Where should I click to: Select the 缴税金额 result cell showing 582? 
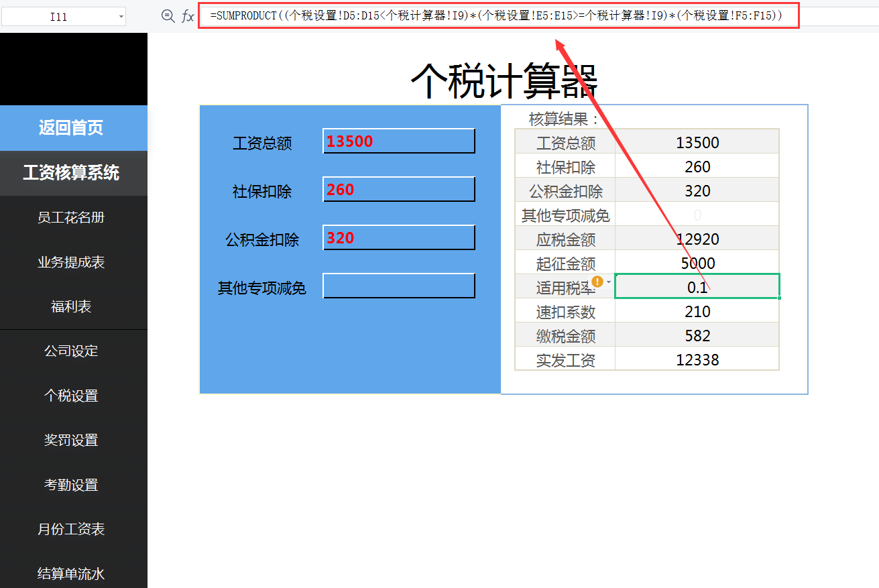tap(696, 335)
